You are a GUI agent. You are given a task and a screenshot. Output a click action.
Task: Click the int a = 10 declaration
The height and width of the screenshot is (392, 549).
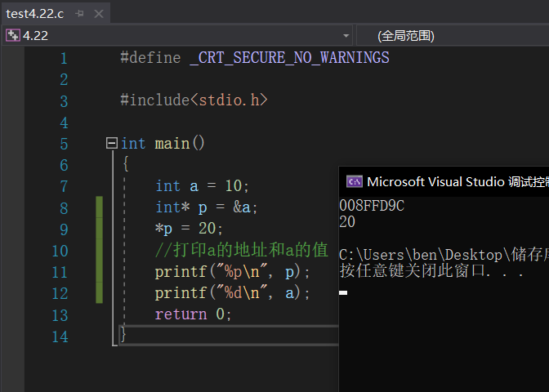click(x=203, y=186)
